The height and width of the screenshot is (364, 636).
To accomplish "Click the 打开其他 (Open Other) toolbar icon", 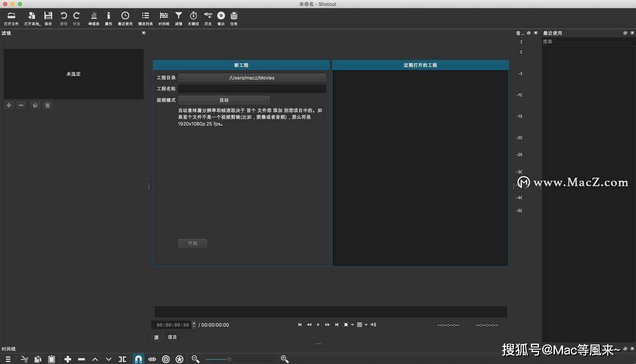I will (x=32, y=18).
